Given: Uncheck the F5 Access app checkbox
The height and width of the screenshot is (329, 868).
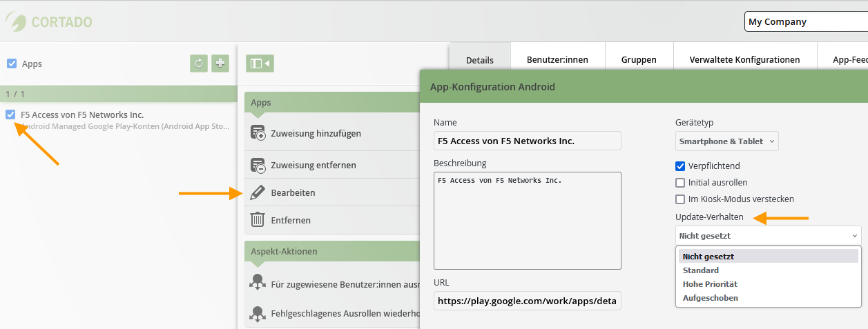Looking at the screenshot, I should 10,114.
